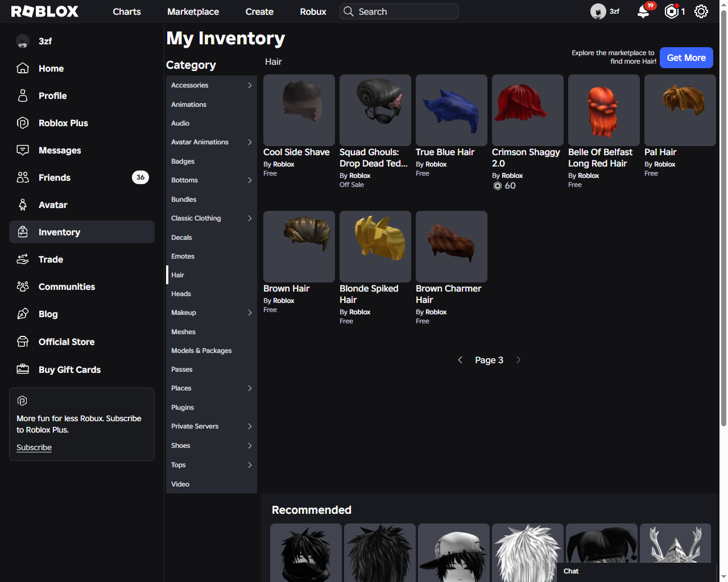Click the search magnifier icon

pos(348,11)
